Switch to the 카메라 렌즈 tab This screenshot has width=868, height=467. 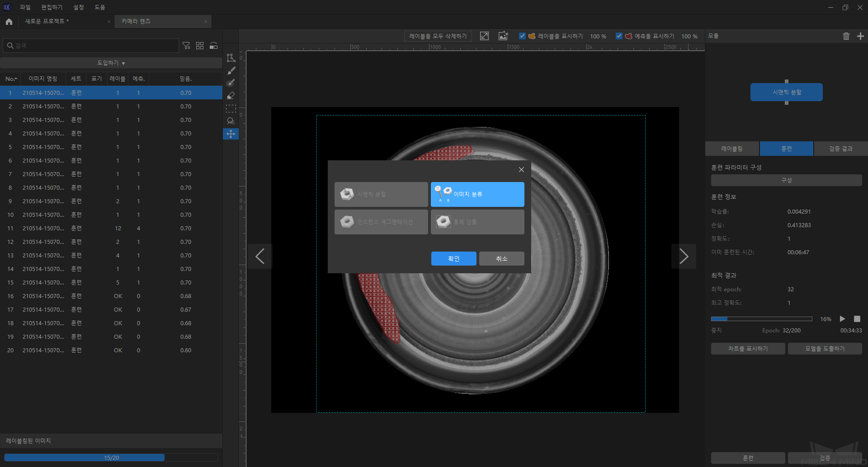click(x=163, y=21)
